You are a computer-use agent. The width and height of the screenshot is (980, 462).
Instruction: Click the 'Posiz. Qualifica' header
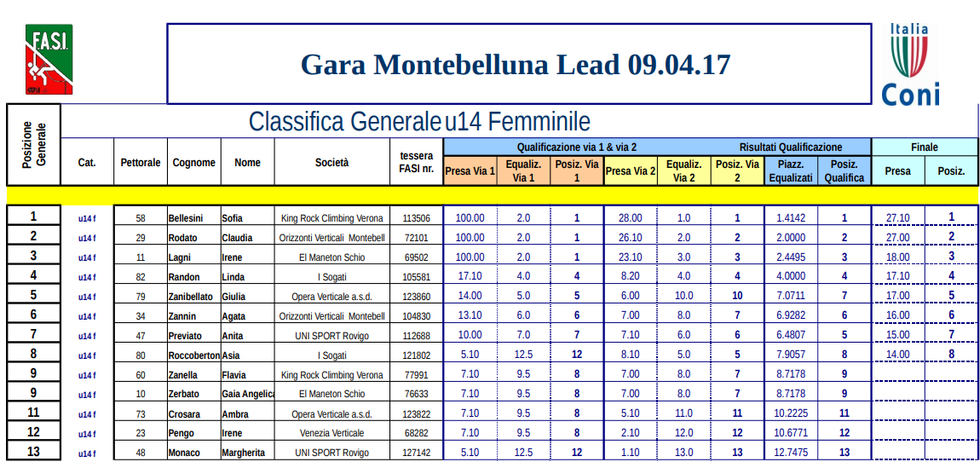[845, 170]
